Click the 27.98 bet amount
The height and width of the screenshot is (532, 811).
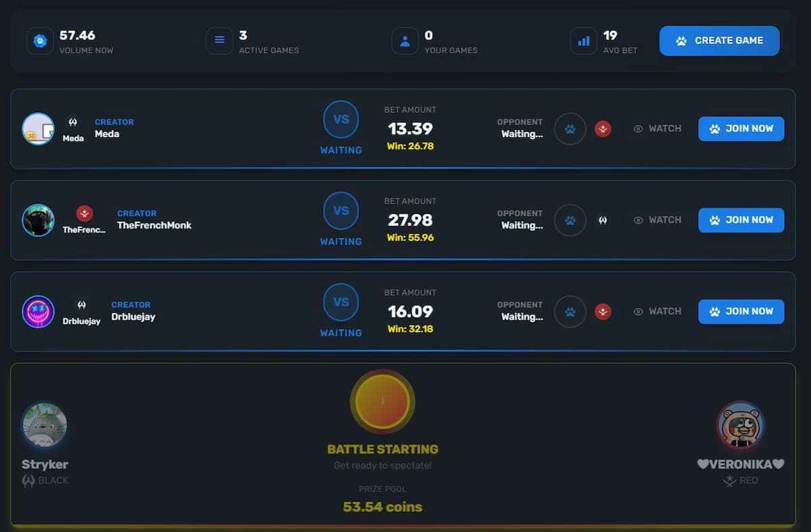point(410,220)
